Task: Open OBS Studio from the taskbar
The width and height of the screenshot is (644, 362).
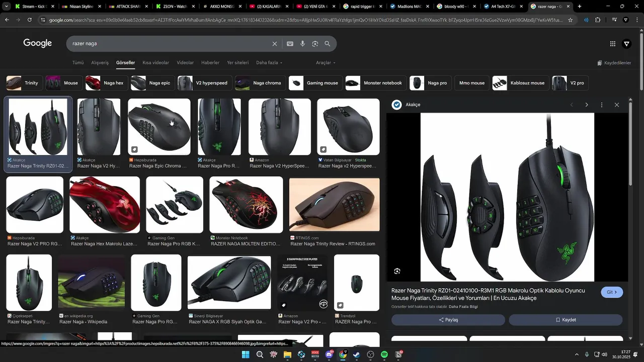Action: 371,354
